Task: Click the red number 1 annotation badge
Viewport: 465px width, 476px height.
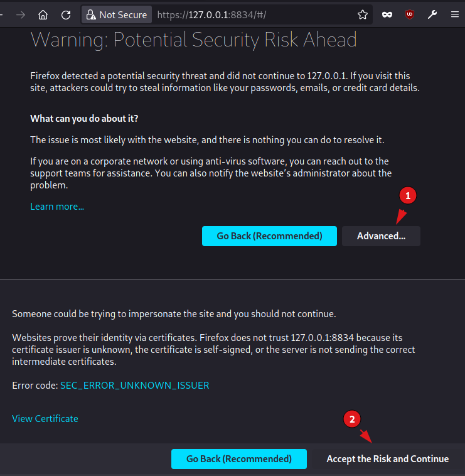Action: pyautogui.click(x=408, y=197)
